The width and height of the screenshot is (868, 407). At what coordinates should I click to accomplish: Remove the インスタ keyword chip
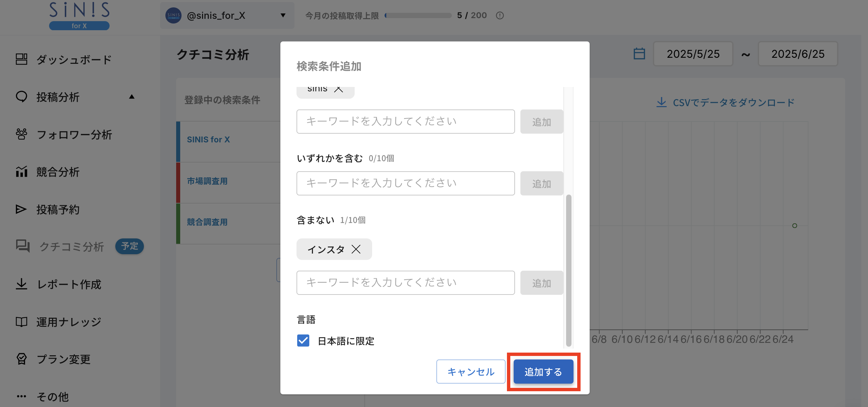point(356,249)
